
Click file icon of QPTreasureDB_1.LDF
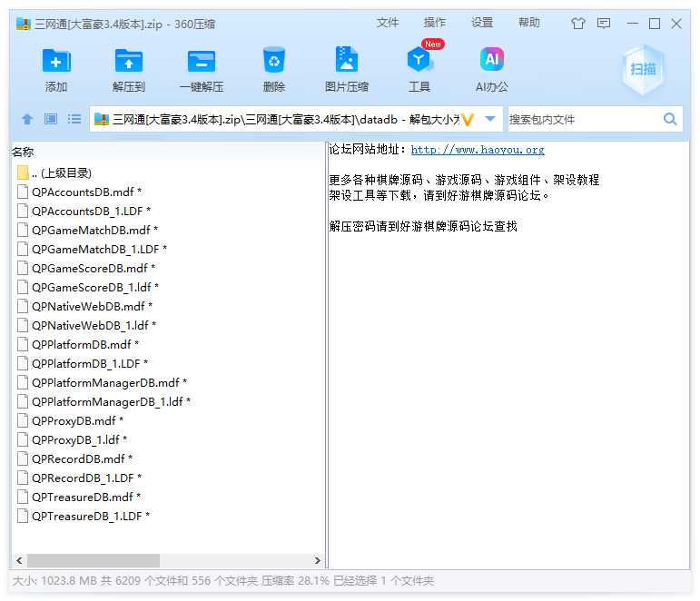23,517
